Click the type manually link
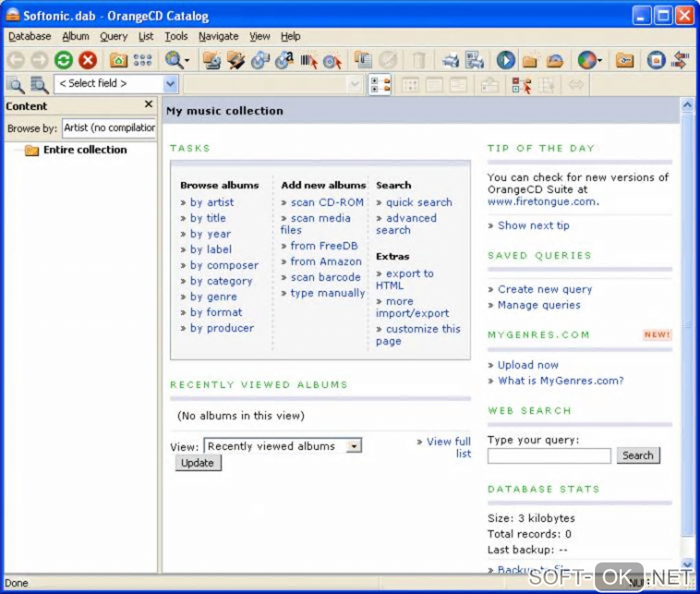 [327, 293]
